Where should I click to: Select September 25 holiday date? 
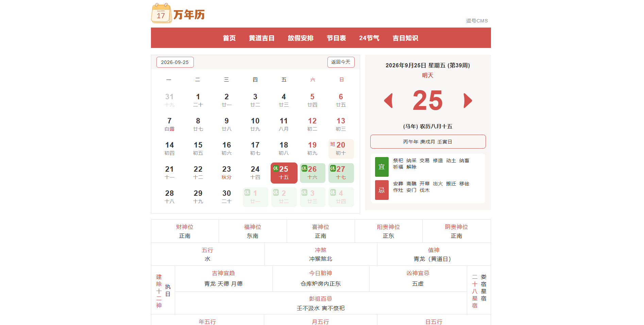click(x=284, y=173)
